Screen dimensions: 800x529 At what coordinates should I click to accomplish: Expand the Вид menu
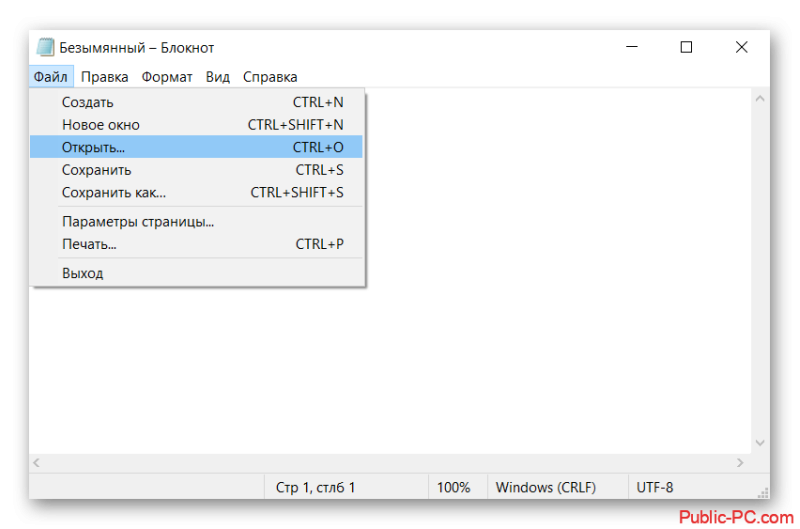[218, 77]
